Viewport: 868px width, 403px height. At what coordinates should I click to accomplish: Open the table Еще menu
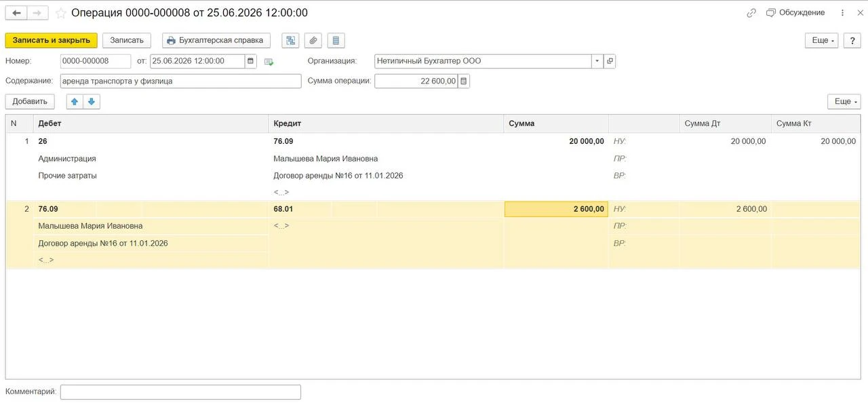coord(844,101)
